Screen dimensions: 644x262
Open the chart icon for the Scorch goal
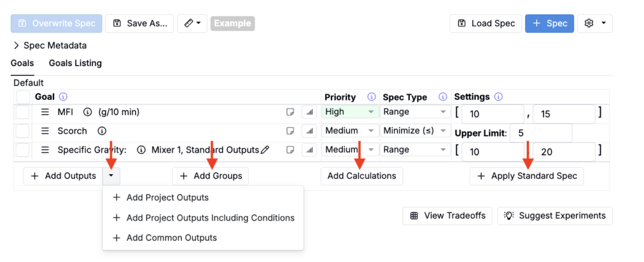click(x=309, y=131)
